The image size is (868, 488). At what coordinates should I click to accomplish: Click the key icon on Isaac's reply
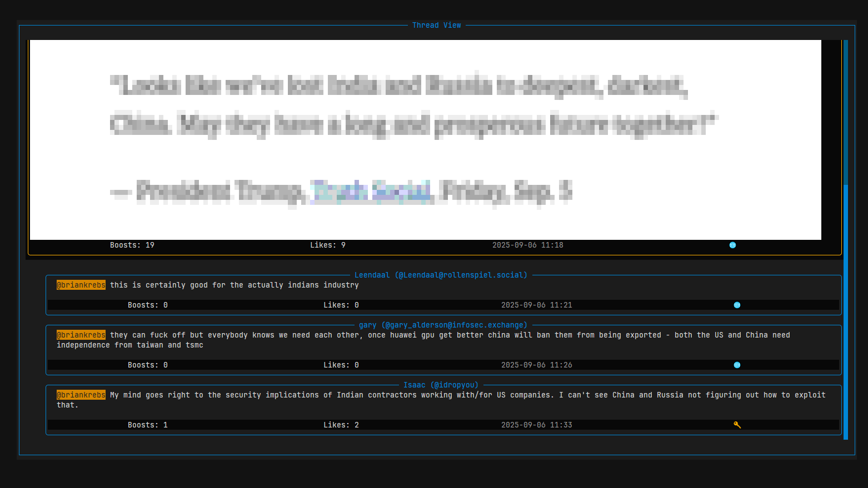[737, 425]
